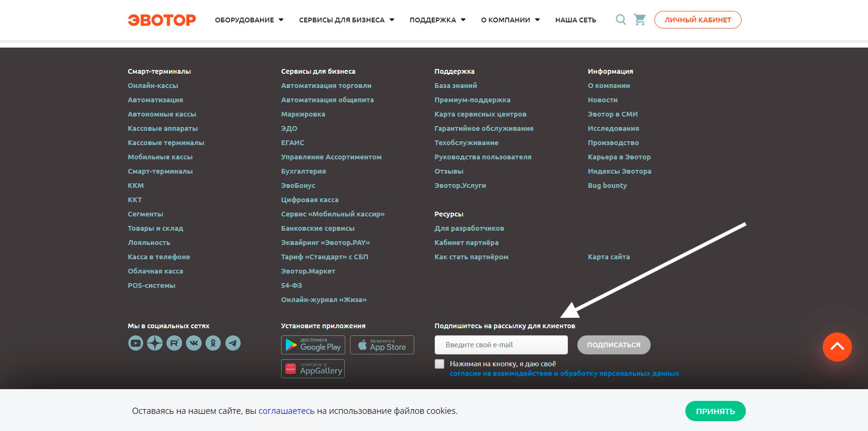Open the Эквайринг «Эвотор.PAY» link

(x=325, y=243)
